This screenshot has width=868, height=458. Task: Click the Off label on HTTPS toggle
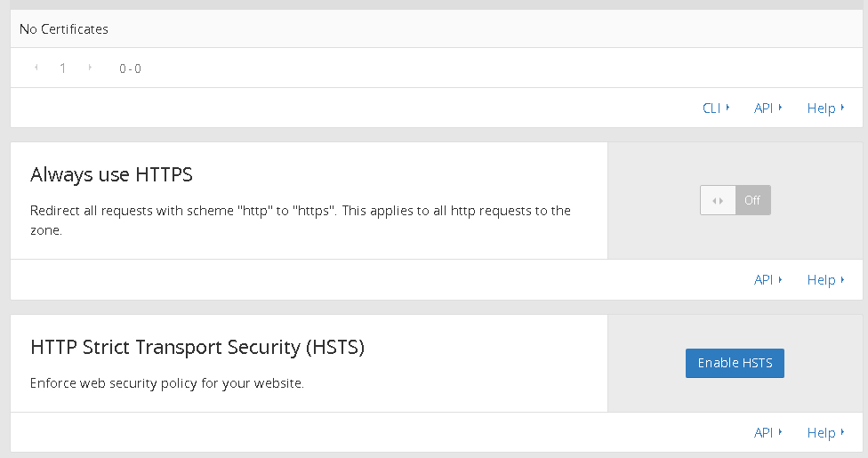coord(752,200)
